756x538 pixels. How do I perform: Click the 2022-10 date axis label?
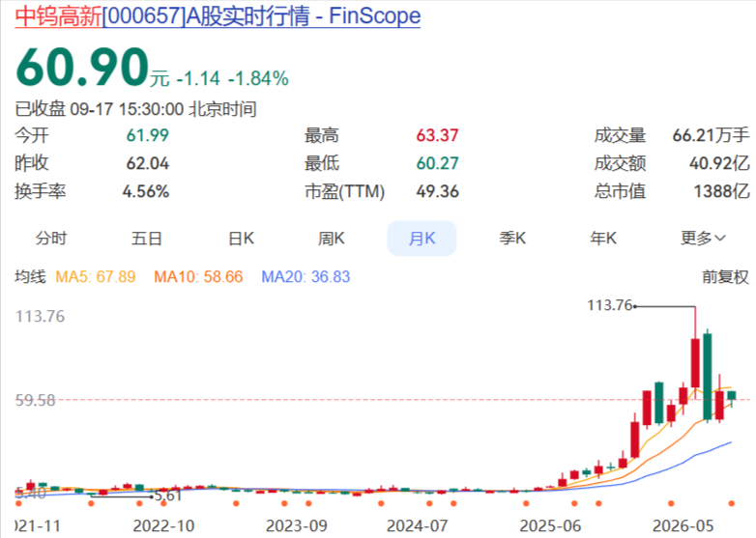click(x=163, y=525)
